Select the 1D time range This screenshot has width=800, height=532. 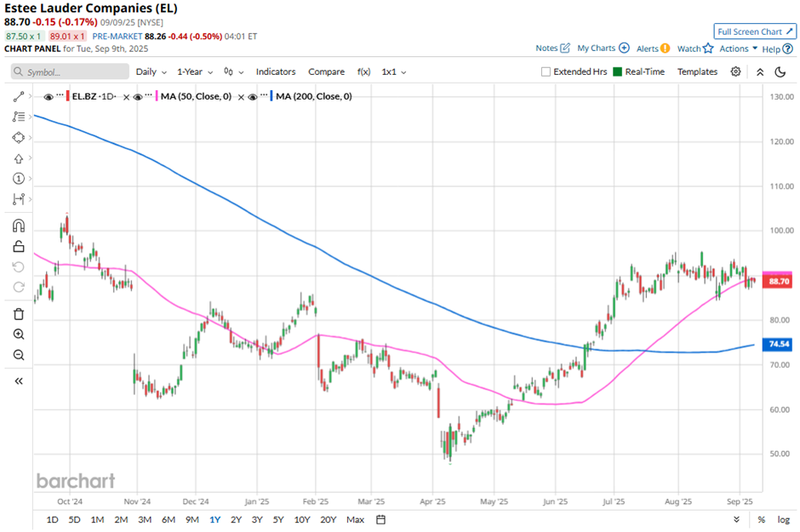(x=52, y=519)
